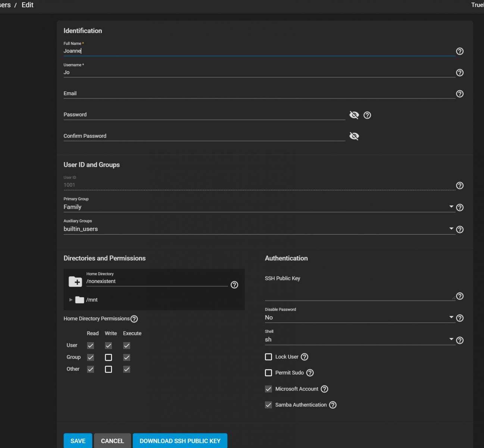
Task: Focus the Password input field
Action: (x=204, y=115)
